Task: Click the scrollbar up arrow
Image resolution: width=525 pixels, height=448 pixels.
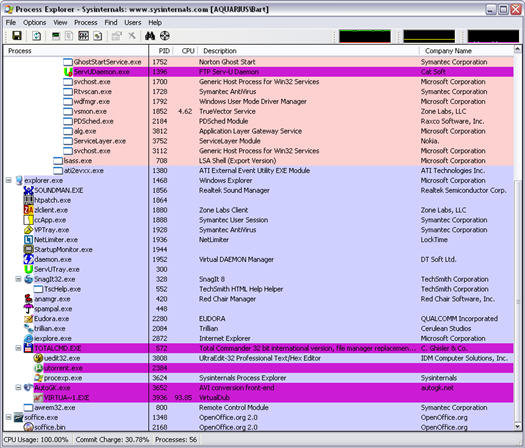Action: (x=517, y=50)
